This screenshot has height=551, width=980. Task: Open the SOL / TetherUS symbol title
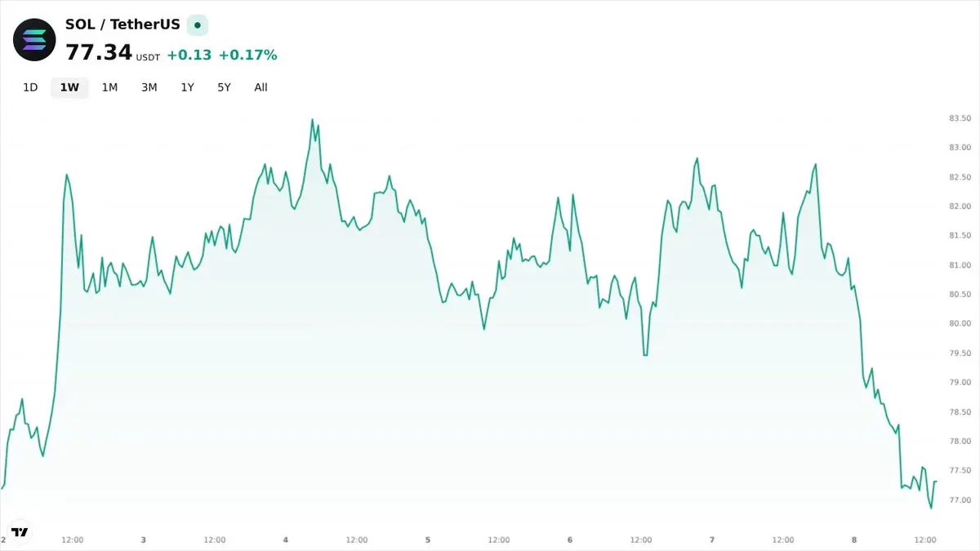(122, 24)
